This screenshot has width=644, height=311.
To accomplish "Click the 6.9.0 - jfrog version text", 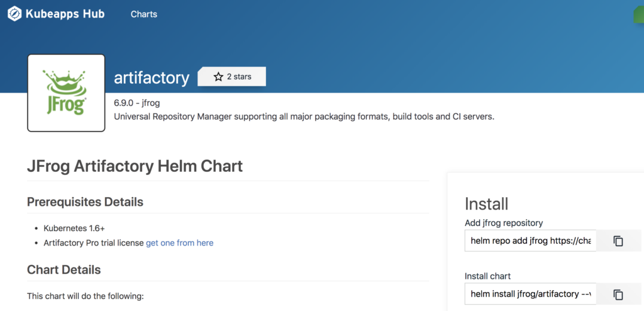I will point(136,103).
